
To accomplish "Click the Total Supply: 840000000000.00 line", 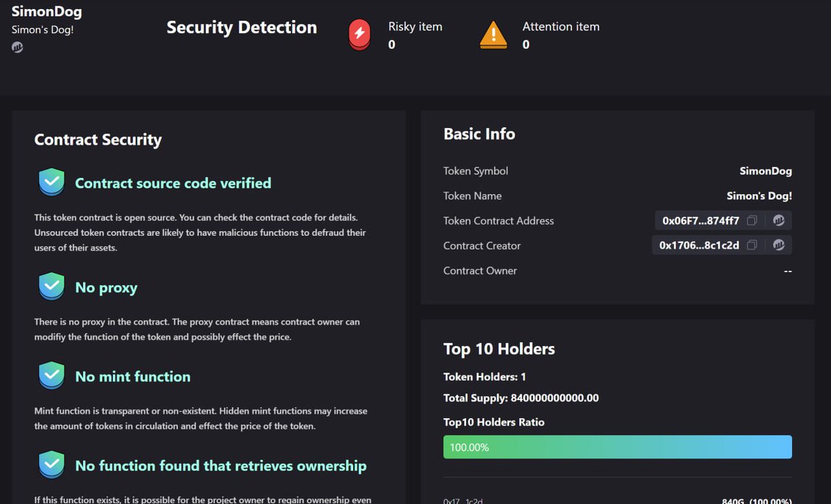I will click(x=521, y=398).
